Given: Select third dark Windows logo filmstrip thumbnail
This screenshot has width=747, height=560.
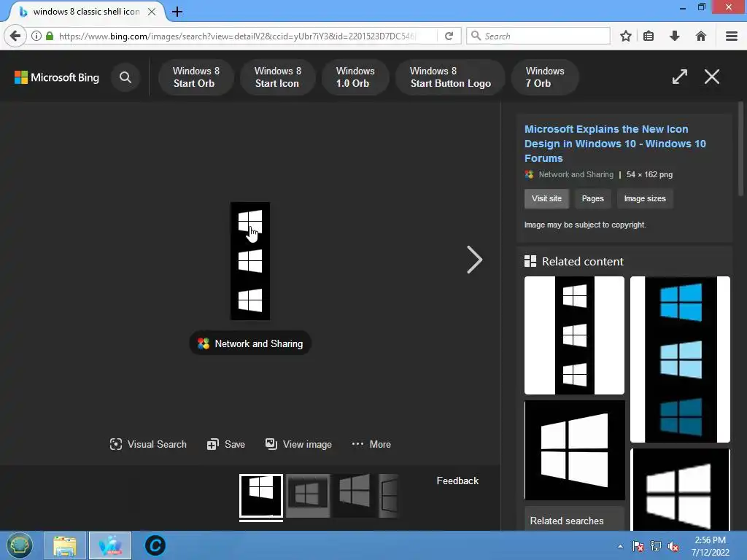Looking at the screenshot, I should click(354, 496).
